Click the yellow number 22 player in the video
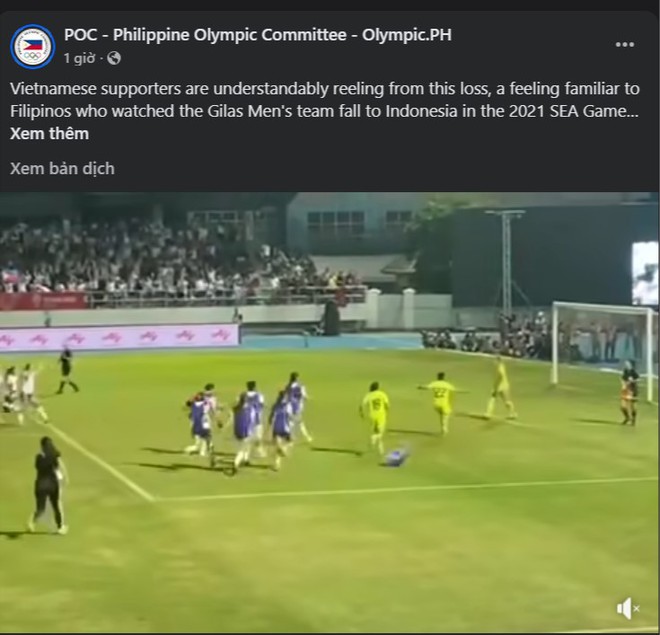Viewport: 660px width, 635px height. (x=442, y=401)
